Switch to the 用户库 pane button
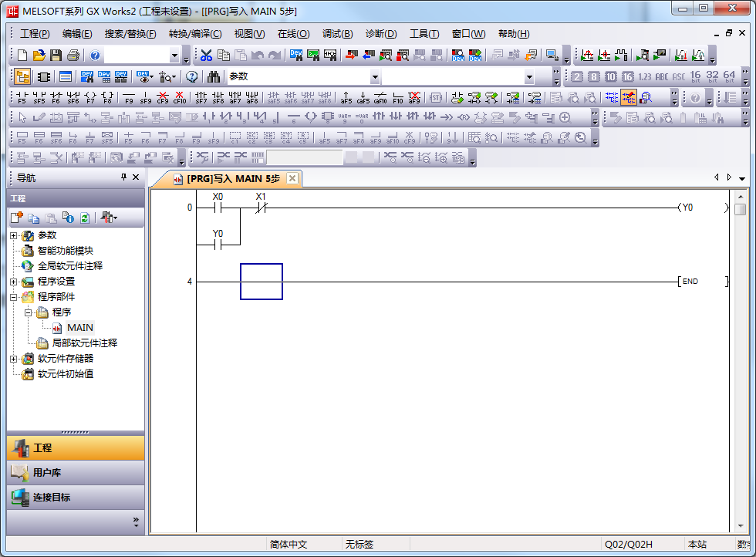The image size is (756, 557). tap(76, 472)
